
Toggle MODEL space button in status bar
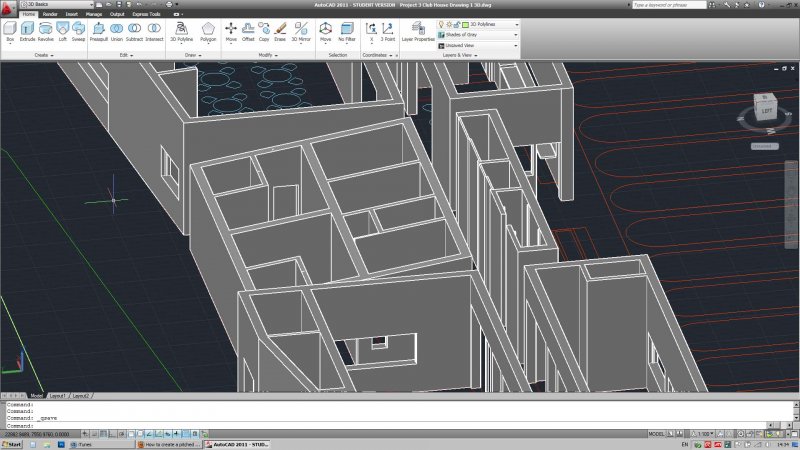pyautogui.click(x=657, y=434)
